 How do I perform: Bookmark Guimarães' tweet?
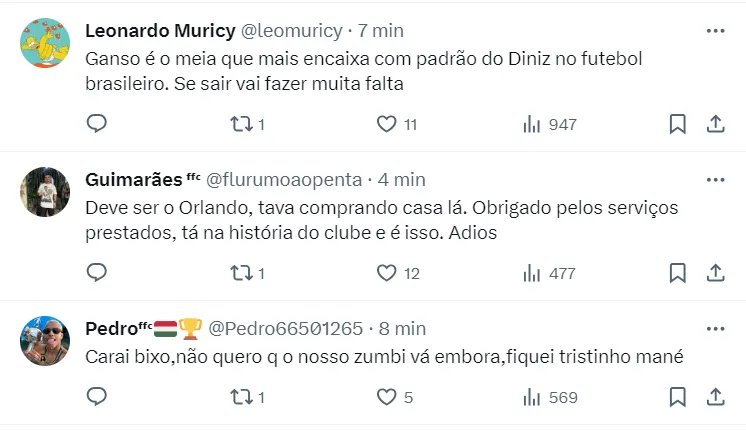[x=677, y=272]
